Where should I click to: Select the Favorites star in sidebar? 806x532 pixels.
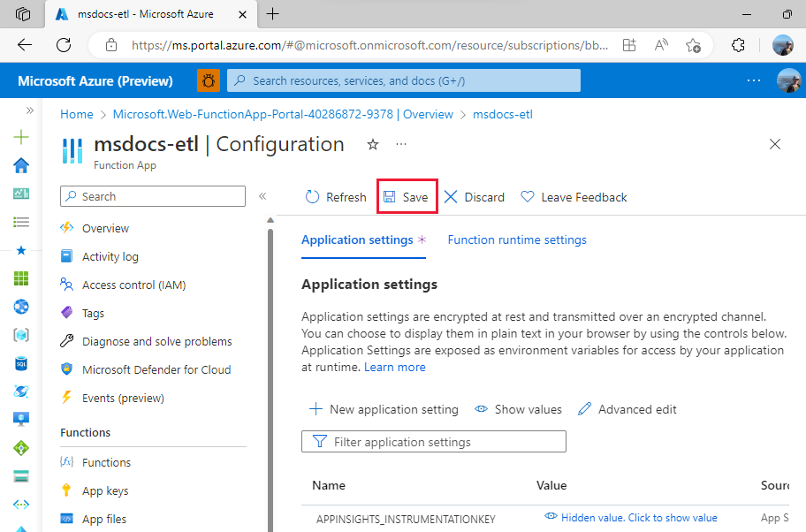[x=20, y=249]
